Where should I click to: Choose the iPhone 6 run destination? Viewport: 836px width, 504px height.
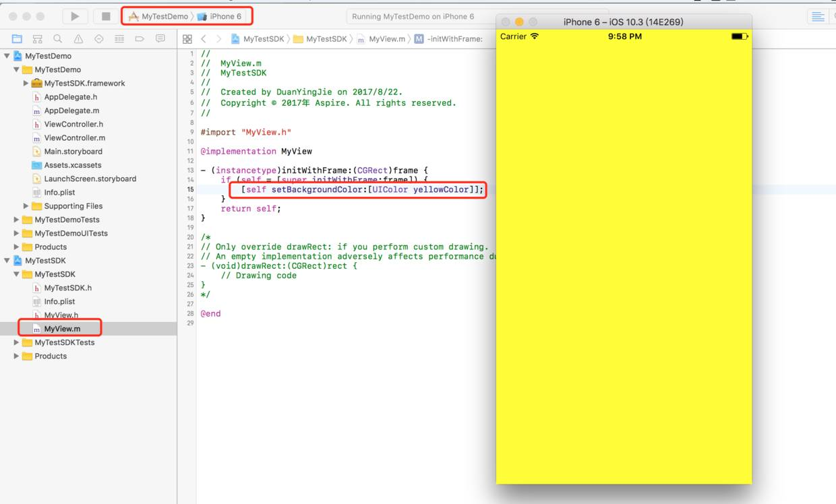(220, 16)
